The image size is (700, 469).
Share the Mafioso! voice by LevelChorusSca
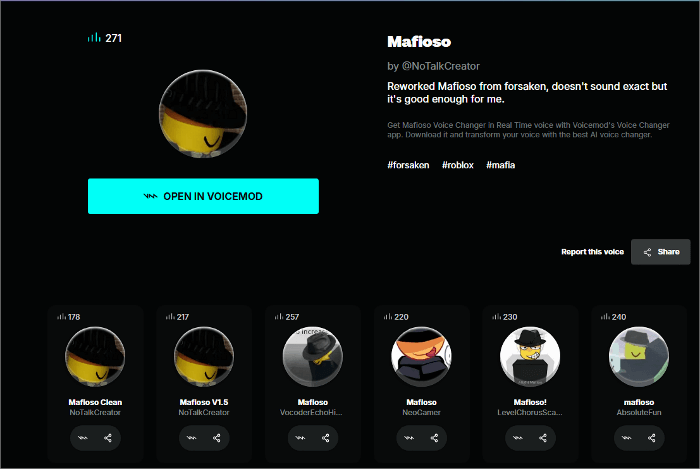tap(543, 438)
